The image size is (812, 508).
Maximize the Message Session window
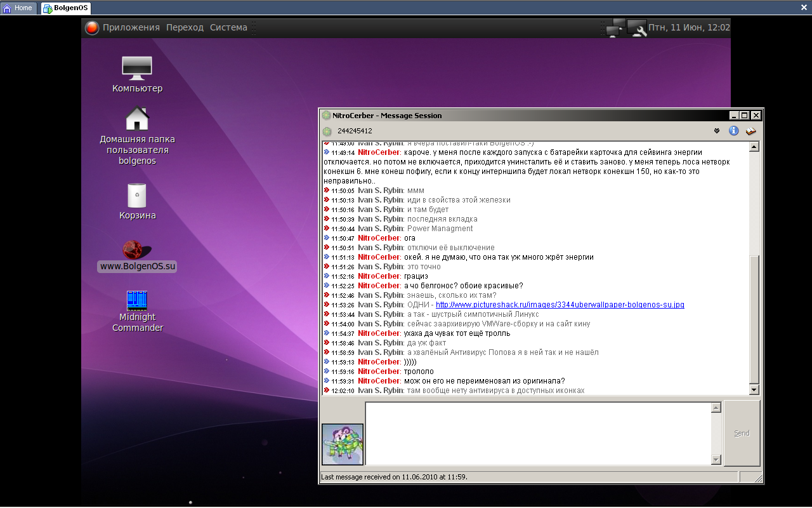[x=745, y=116]
